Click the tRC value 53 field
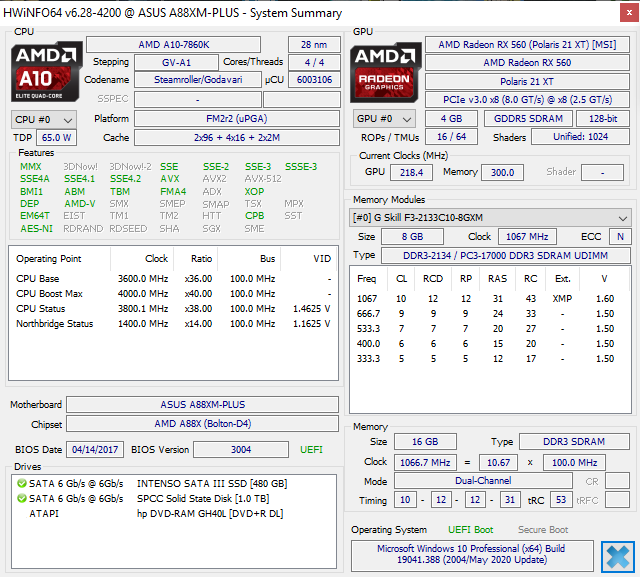 [561, 500]
